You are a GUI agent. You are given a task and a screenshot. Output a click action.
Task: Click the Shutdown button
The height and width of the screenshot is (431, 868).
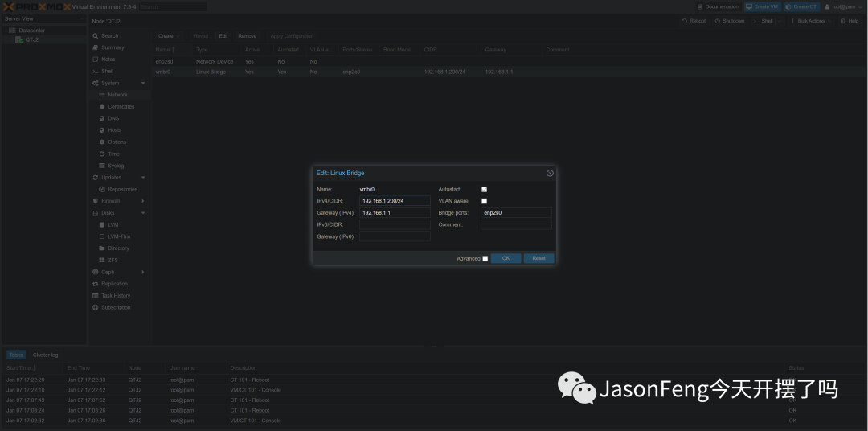point(730,21)
